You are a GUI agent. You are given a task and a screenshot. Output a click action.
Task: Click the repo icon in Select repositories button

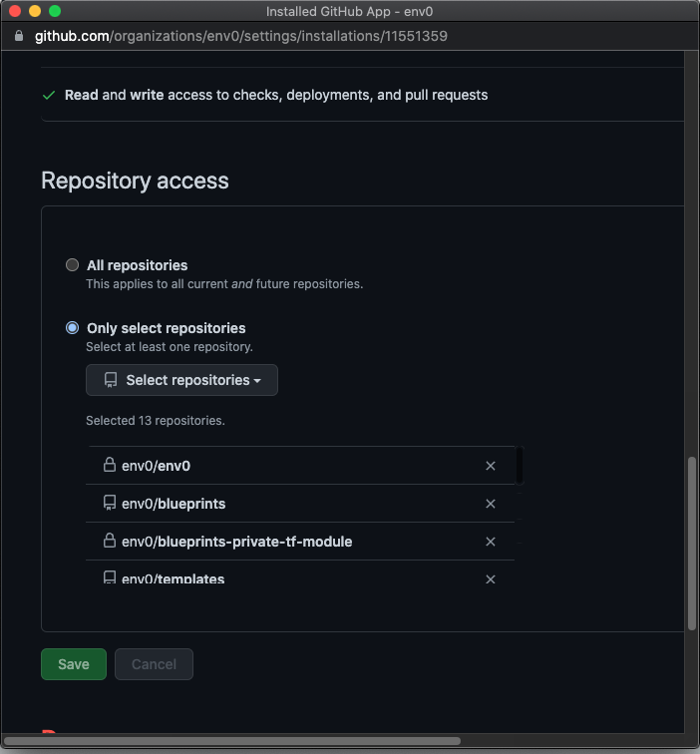111,380
